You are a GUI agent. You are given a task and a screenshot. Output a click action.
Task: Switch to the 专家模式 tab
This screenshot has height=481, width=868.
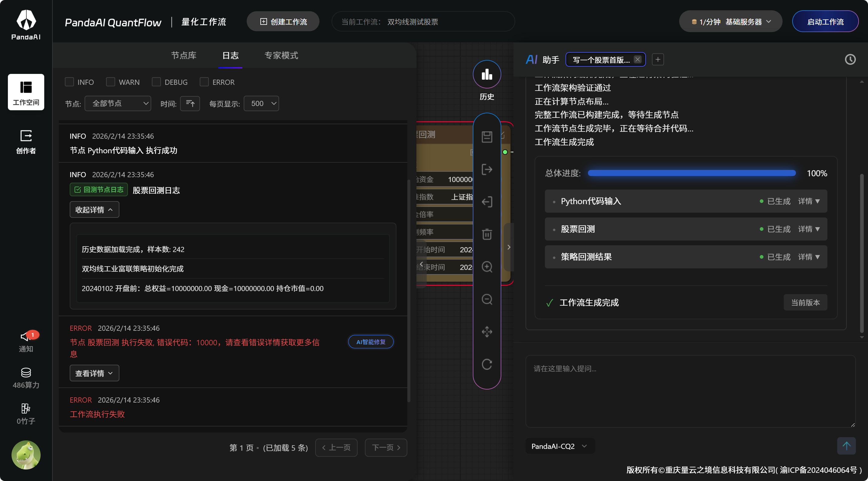tap(281, 55)
